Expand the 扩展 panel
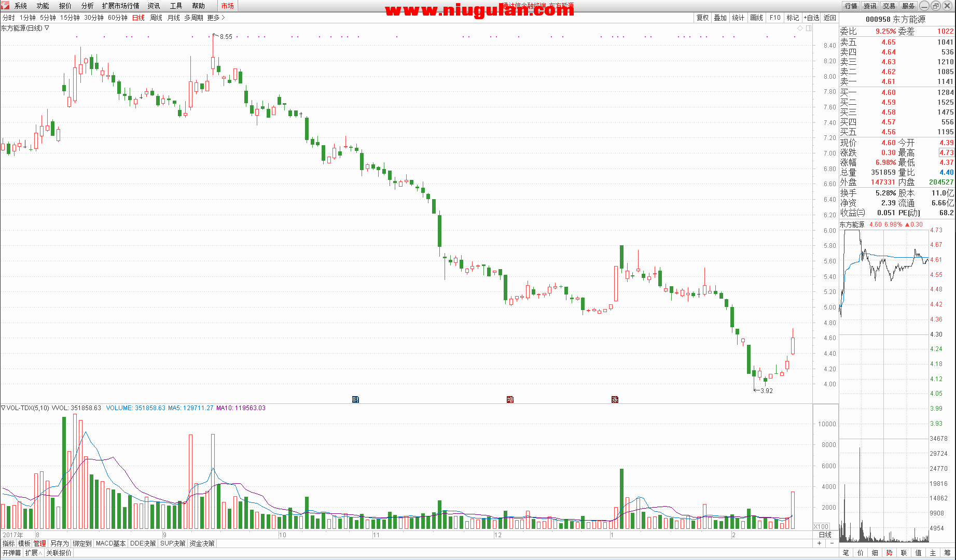 (34, 553)
